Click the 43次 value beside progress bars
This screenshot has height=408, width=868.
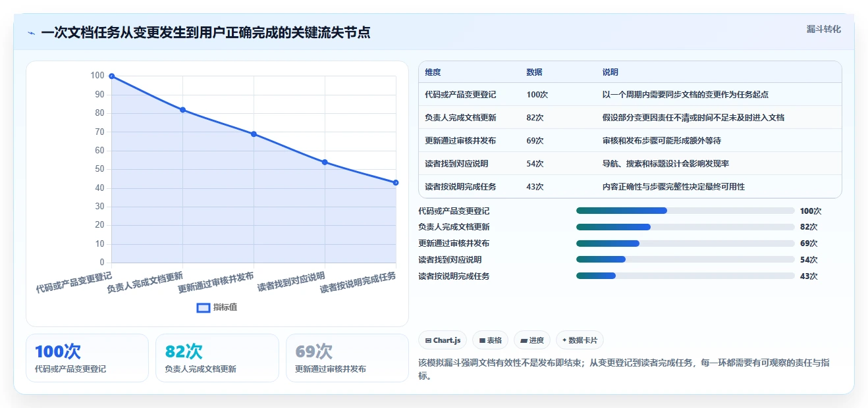point(809,276)
